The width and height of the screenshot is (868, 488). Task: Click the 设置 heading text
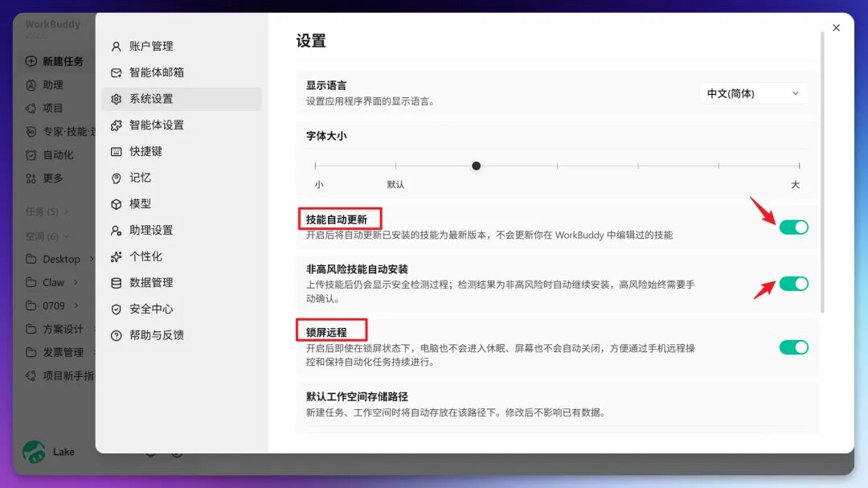click(x=311, y=41)
